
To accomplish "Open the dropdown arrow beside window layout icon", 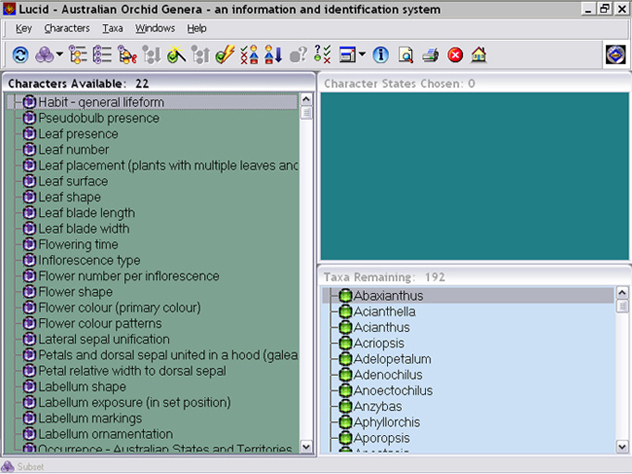I will 362,54.
